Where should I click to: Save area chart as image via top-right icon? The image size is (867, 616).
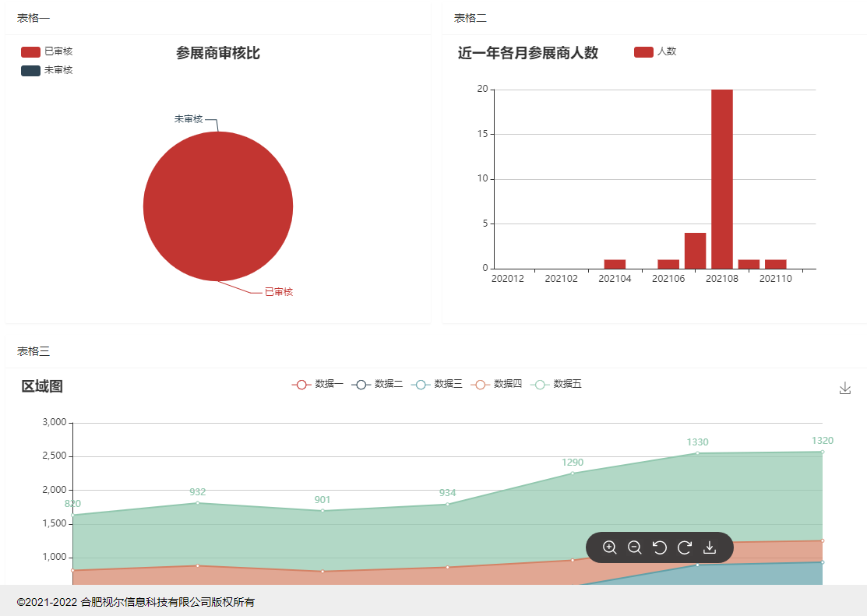pyautogui.click(x=845, y=388)
